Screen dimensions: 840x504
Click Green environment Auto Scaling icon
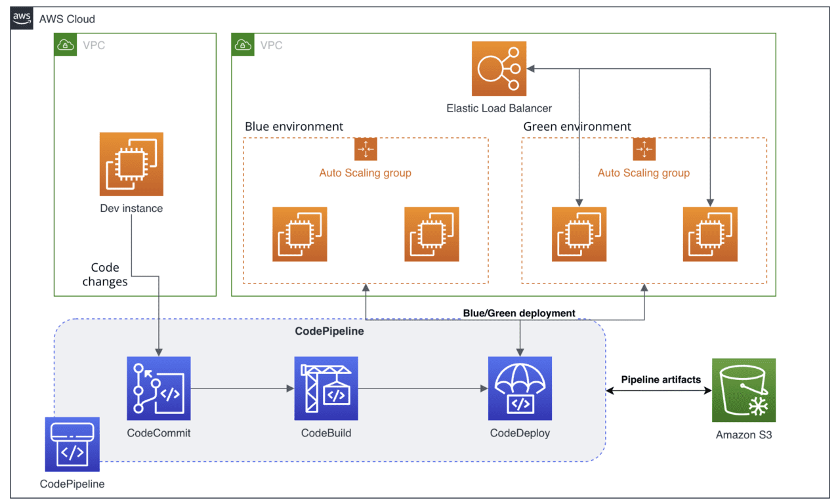click(x=644, y=149)
